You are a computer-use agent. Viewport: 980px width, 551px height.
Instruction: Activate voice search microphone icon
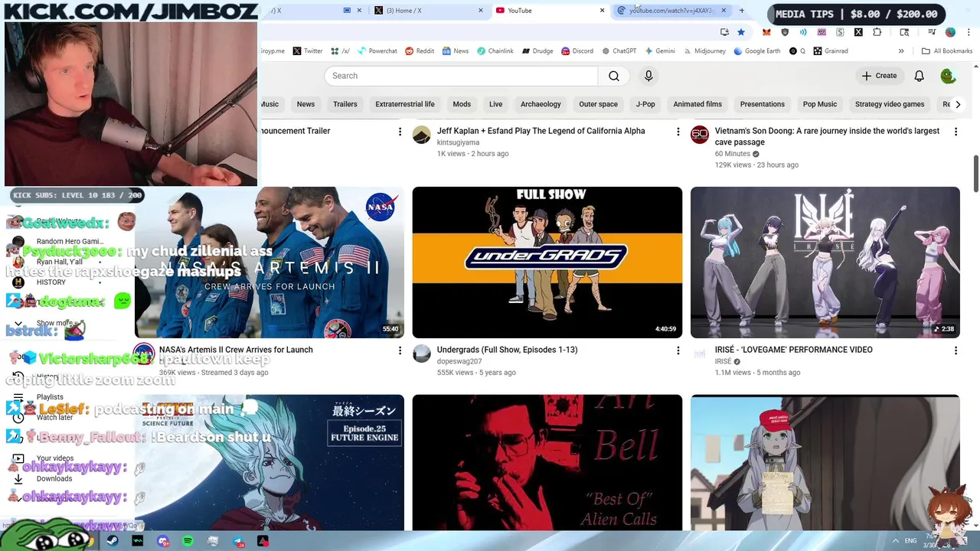pyautogui.click(x=648, y=76)
